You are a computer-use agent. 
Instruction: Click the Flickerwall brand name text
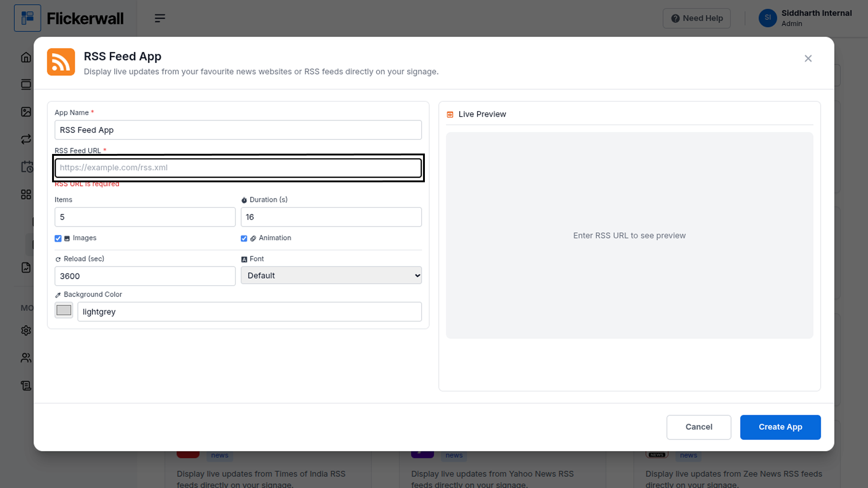click(x=85, y=18)
